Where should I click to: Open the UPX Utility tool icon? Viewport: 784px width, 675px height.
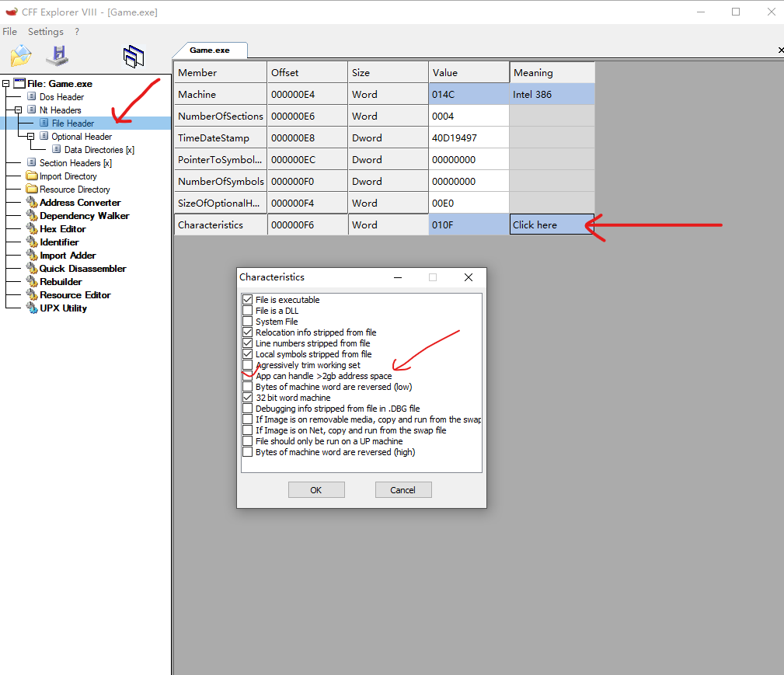pos(32,308)
